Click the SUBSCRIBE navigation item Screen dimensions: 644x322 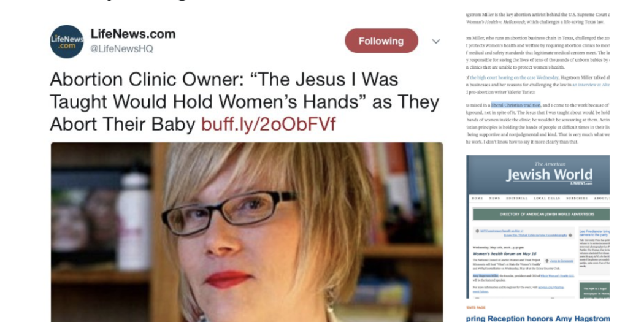(x=577, y=198)
